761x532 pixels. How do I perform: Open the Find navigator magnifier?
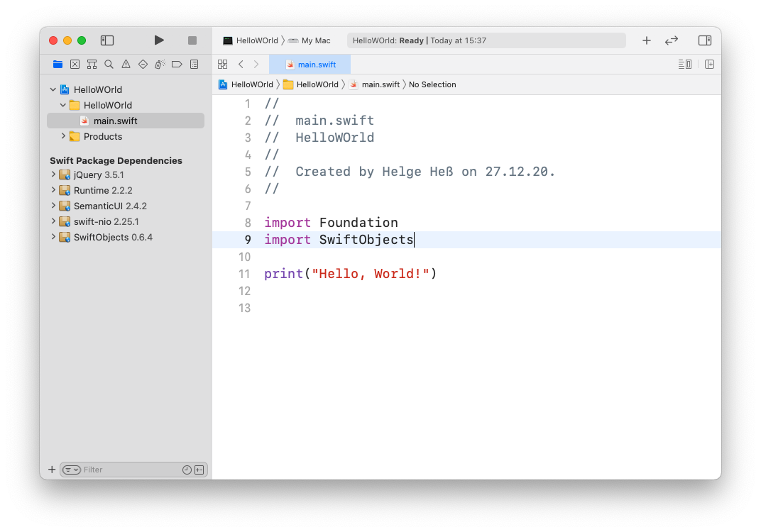(x=109, y=64)
